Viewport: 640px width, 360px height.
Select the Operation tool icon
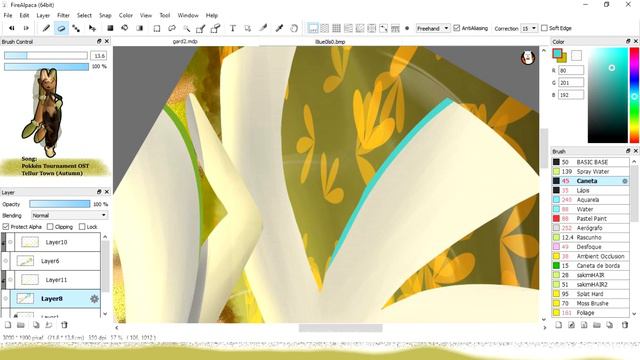pos(248,28)
